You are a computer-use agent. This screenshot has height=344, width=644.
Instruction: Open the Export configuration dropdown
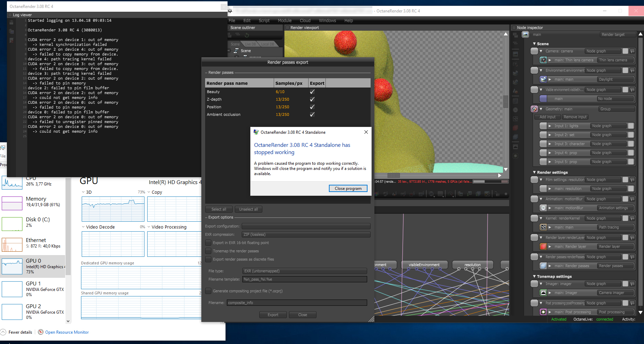click(x=306, y=226)
